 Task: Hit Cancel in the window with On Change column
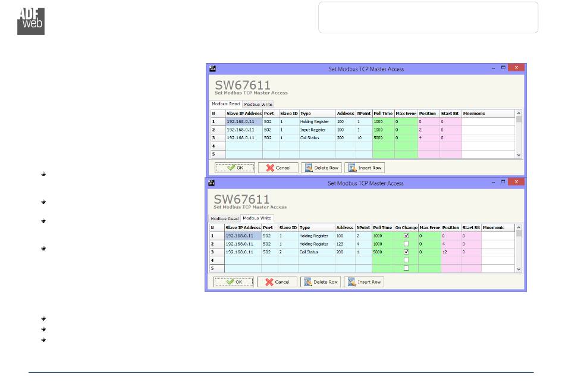(277, 282)
